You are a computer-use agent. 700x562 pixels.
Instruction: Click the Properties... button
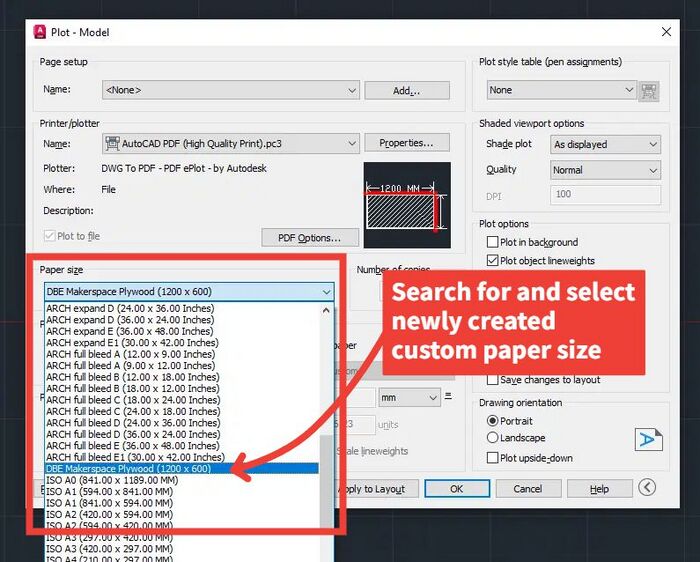pyautogui.click(x=407, y=143)
